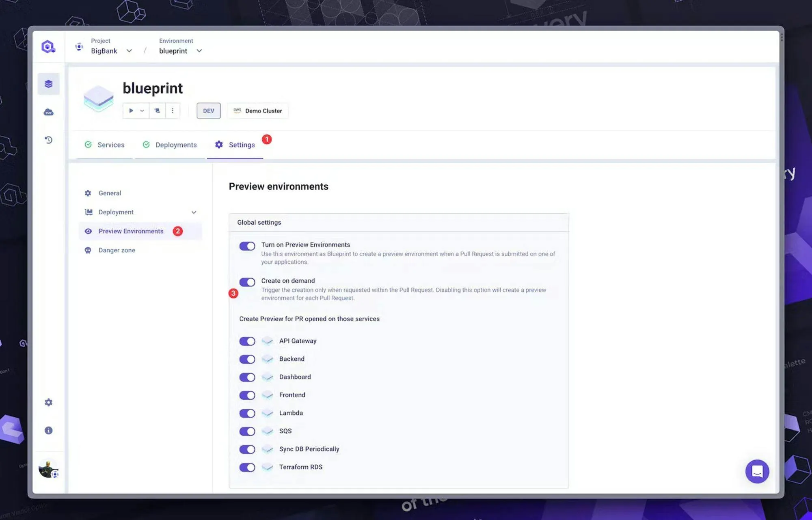Turn off the Create on demand toggle
Image resolution: width=812 pixels, height=520 pixels.
pos(247,282)
